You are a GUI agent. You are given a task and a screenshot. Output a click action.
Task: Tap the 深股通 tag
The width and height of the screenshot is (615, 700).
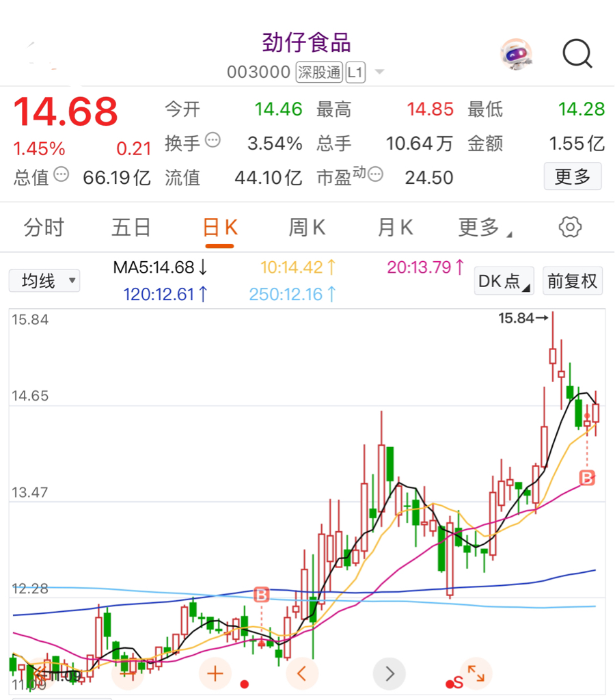(x=319, y=72)
